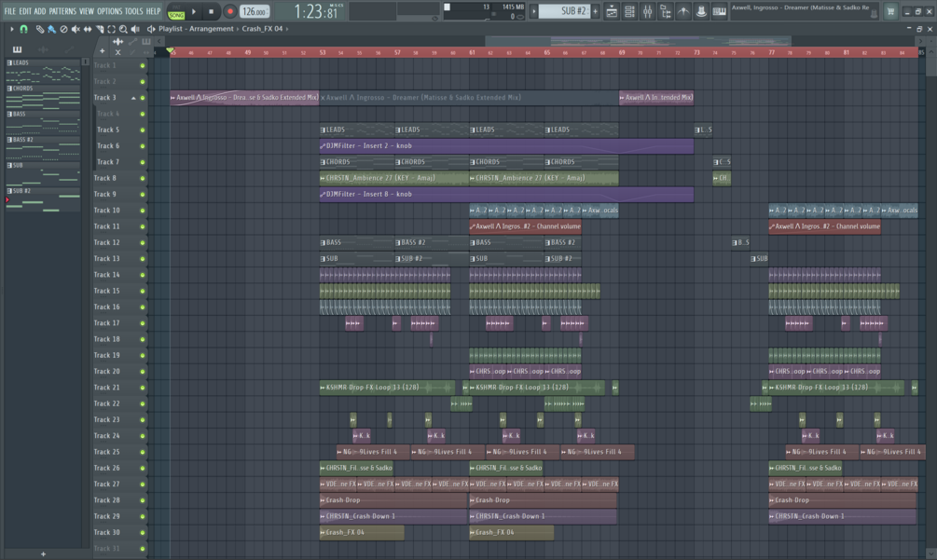Click the add track plus icon

pos(103,51)
